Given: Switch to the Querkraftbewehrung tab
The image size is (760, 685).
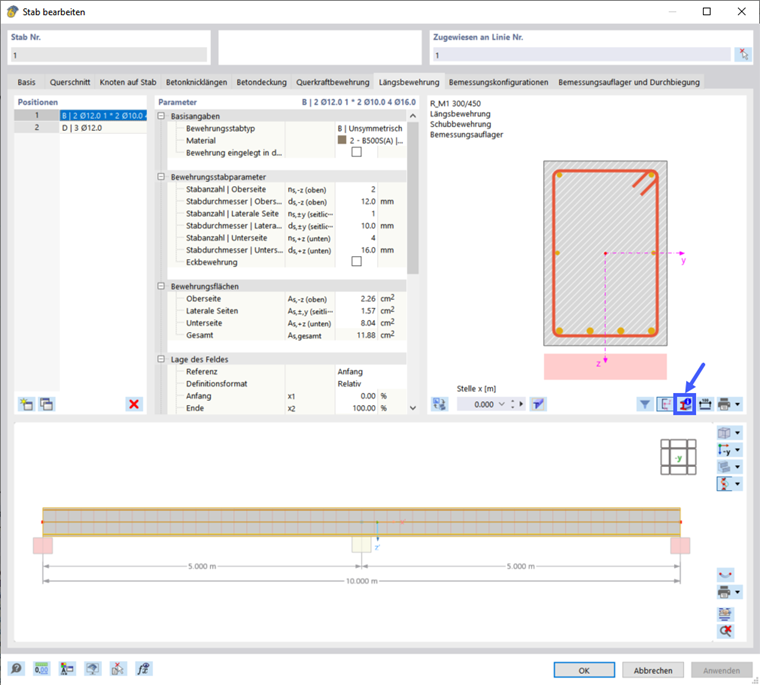Looking at the screenshot, I should tap(332, 82).
